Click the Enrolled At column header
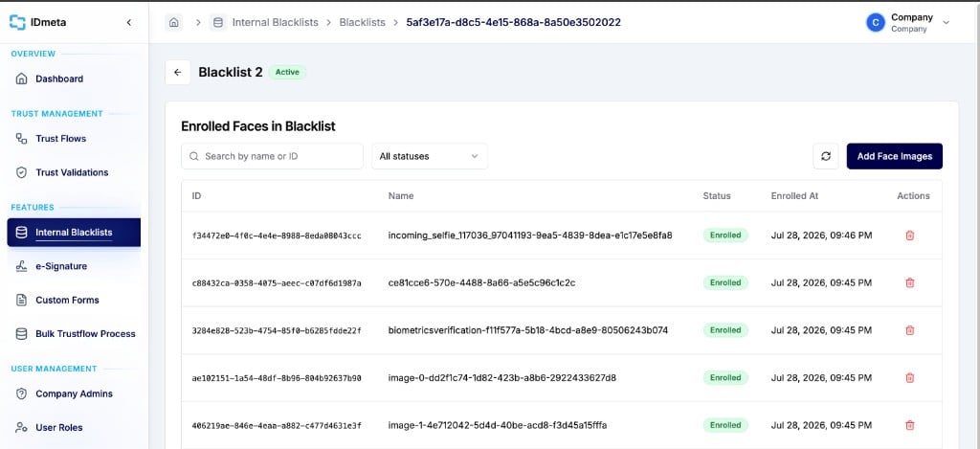The width and height of the screenshot is (980, 449). click(x=794, y=195)
